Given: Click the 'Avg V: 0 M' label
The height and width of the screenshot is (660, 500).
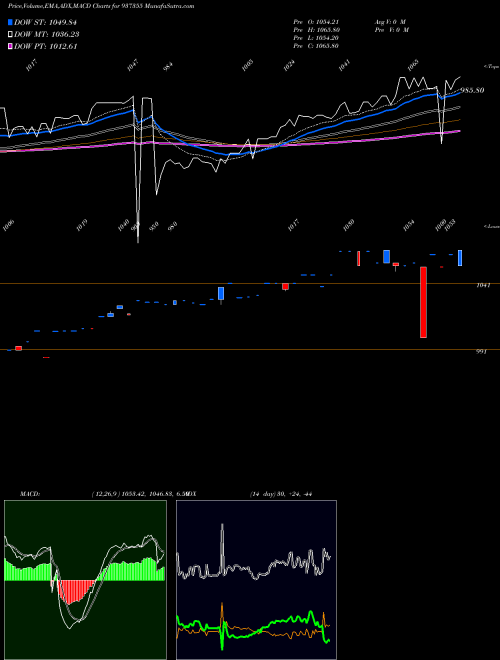Looking at the screenshot, I should [390, 21].
